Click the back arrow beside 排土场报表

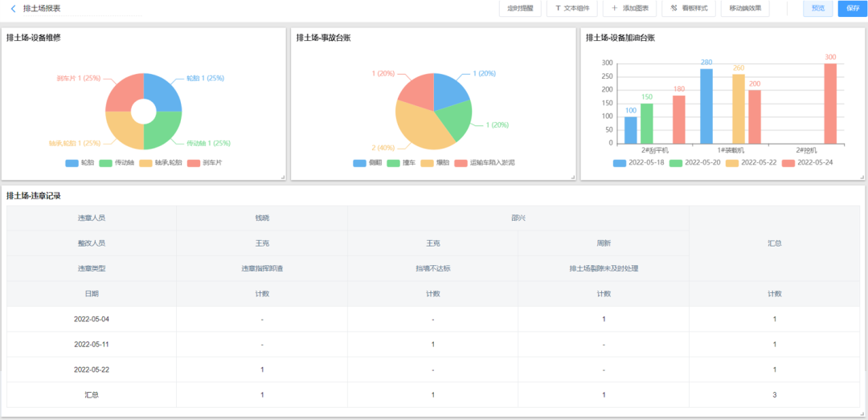pyautogui.click(x=13, y=9)
